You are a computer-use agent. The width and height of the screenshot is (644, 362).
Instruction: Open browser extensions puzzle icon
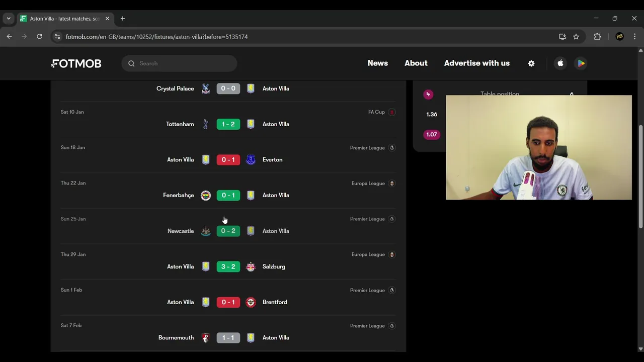[597, 37]
